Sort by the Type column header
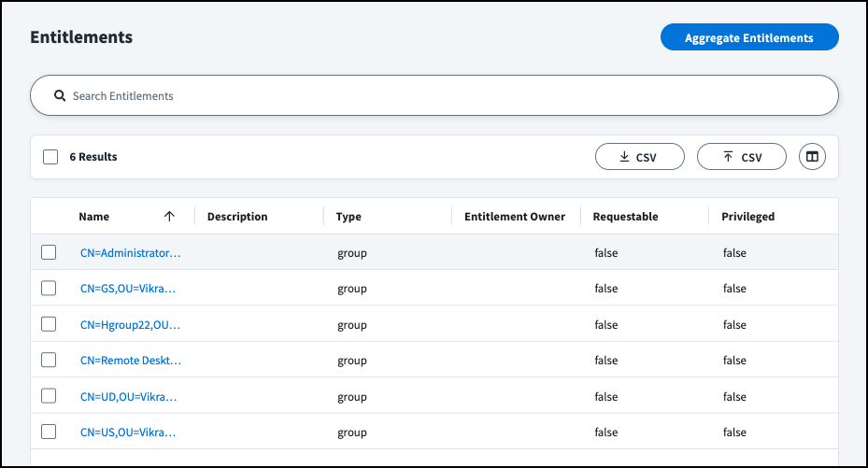Viewport: 868px width, 468px height. coord(349,217)
